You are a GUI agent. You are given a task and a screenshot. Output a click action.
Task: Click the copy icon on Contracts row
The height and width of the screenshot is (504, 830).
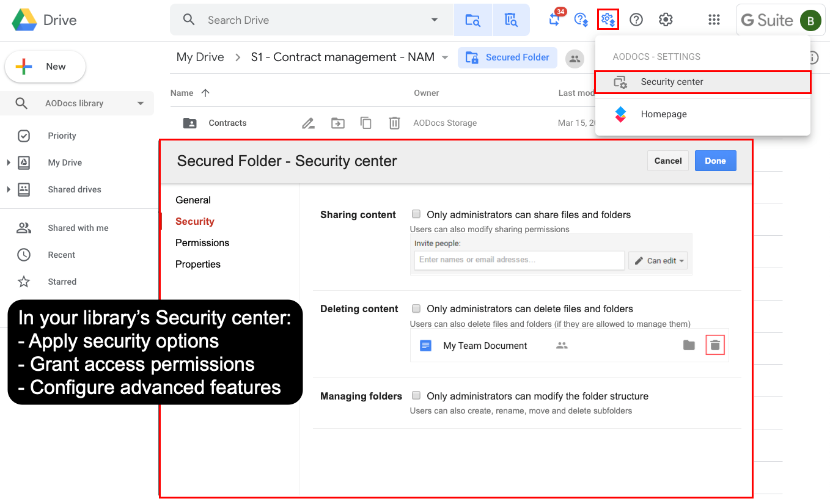[x=365, y=123]
